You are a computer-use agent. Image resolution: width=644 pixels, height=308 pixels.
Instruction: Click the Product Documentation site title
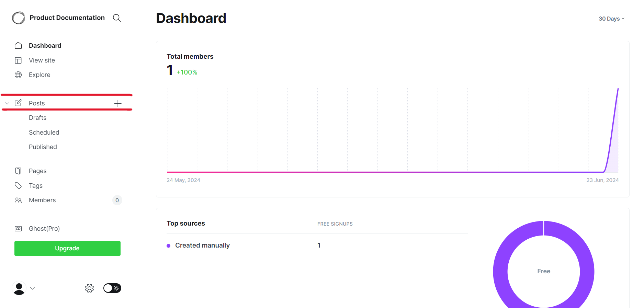click(67, 18)
